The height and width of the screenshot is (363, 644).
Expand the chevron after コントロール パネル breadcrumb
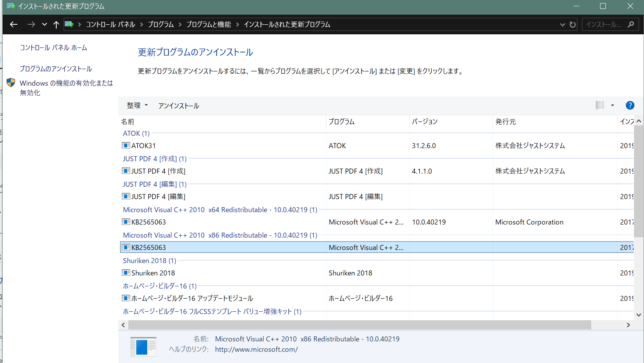pyautogui.click(x=141, y=24)
